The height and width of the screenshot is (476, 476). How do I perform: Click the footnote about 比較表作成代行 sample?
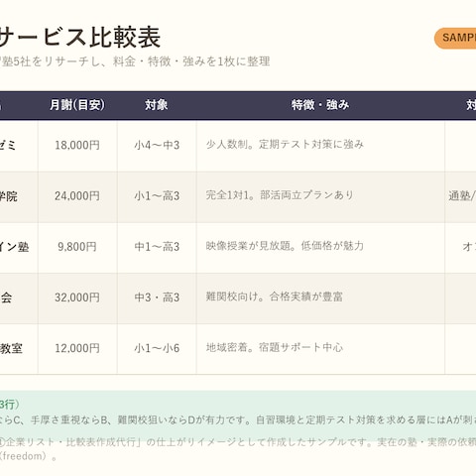point(238,442)
